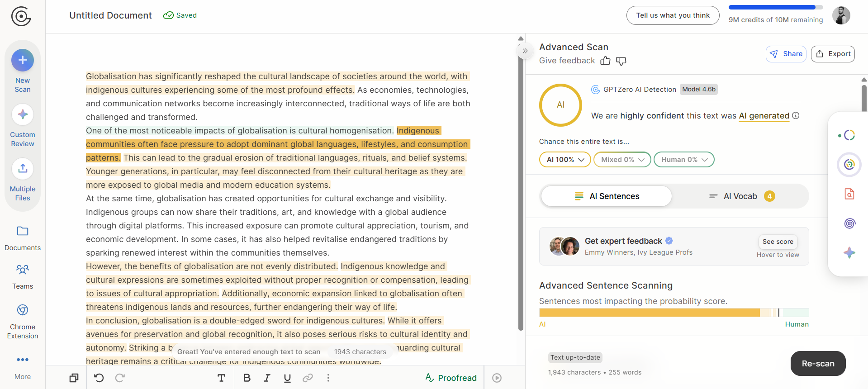Click the Model 4.6b badge
This screenshot has height=389, width=868.
click(699, 89)
